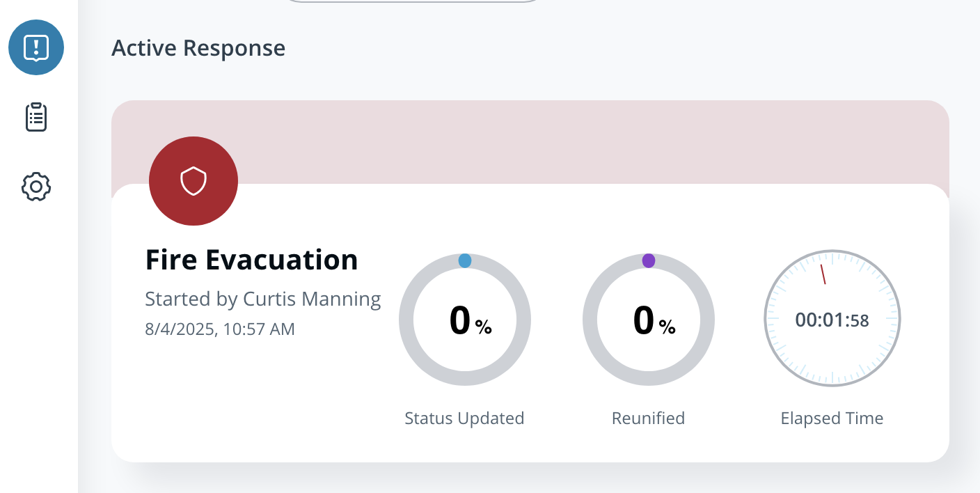The image size is (980, 493).
Task: Click the red shield incident icon
Action: (193, 181)
